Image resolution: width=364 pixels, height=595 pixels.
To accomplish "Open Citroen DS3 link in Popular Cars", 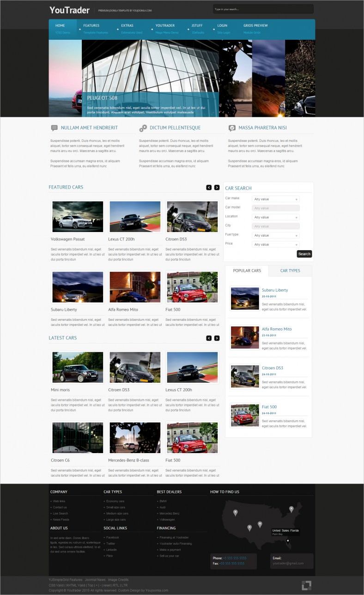I will tap(273, 368).
